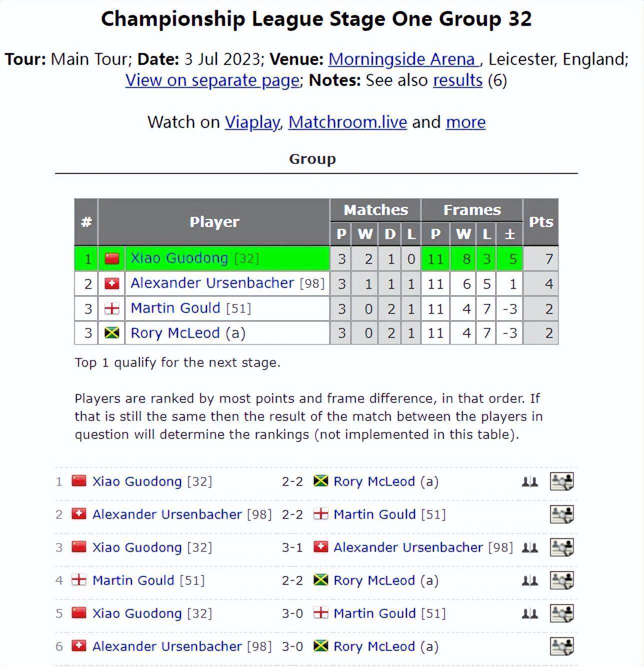Open match details icon for match 2

coord(561,514)
